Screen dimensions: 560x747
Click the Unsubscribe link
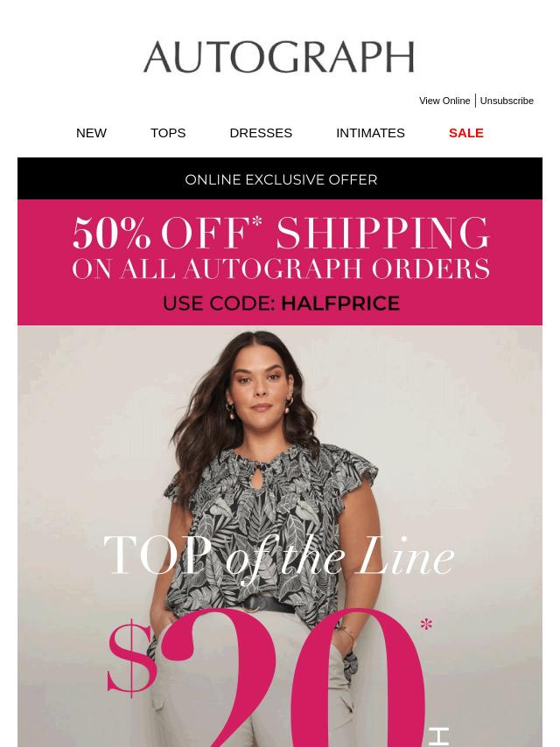tap(507, 101)
